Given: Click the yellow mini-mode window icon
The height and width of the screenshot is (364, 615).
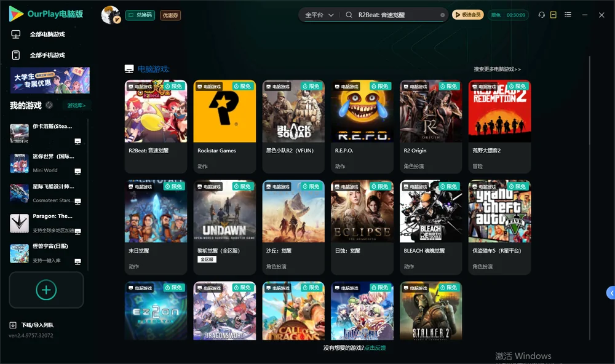Looking at the screenshot, I should pos(553,15).
